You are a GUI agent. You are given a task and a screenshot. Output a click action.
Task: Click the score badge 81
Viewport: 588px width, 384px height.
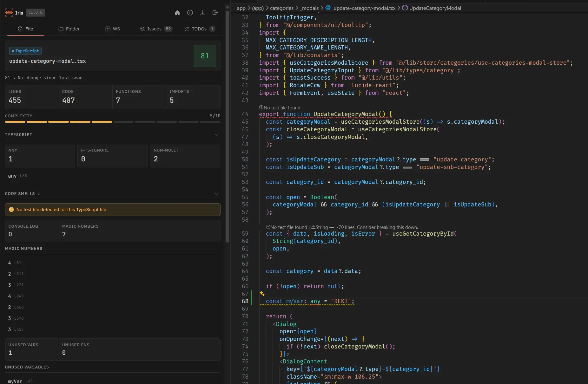pos(205,56)
